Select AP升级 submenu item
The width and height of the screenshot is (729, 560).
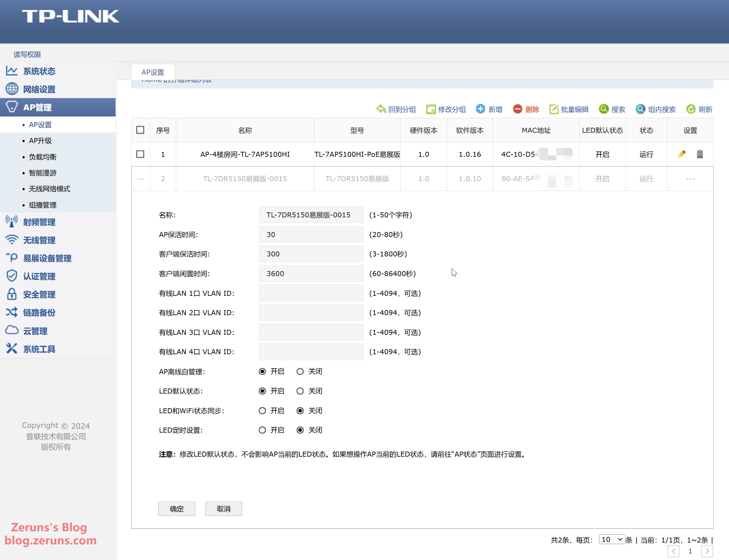point(40,141)
